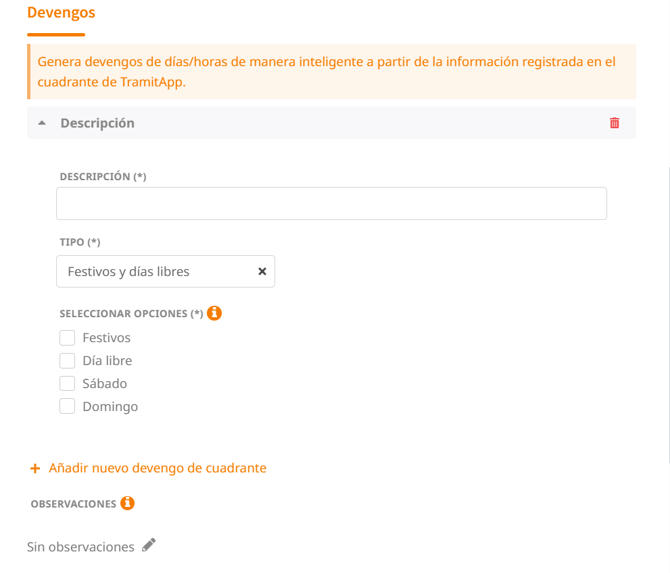This screenshot has height=573, width=670.
Task: Click the Día libre label text
Action: pos(107,361)
